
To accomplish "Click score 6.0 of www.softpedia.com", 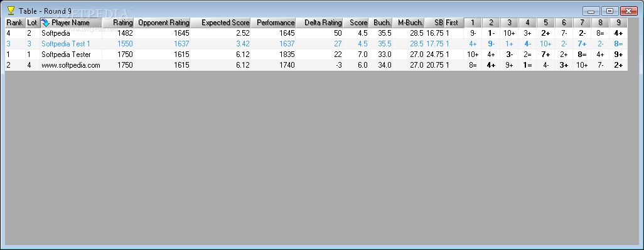I will coord(363,65).
